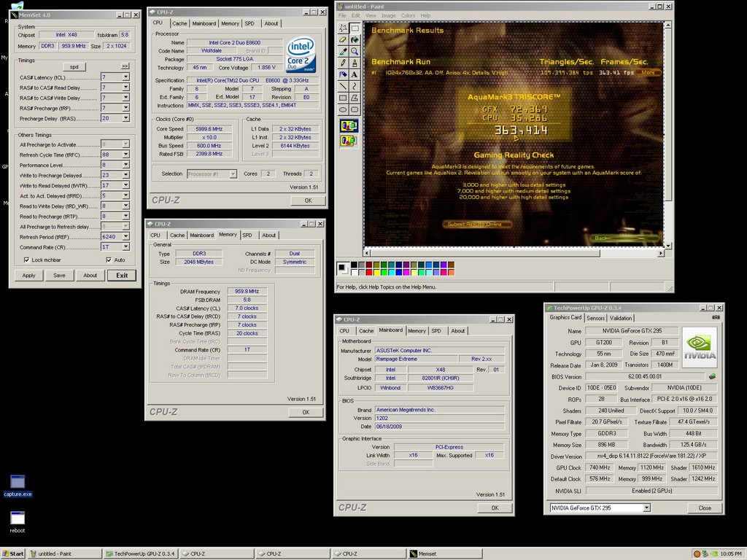Pick the Text tool in Paint

click(355, 74)
